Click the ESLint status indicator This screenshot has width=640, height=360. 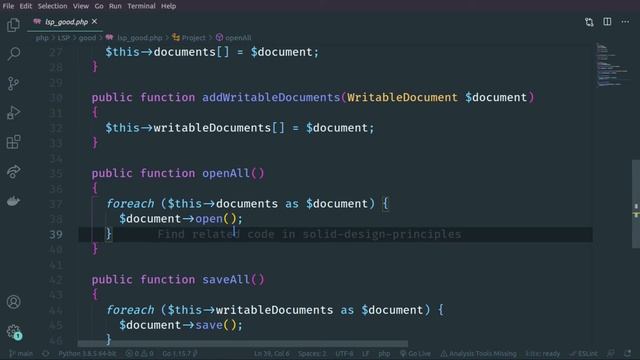pyautogui.click(x=584, y=353)
